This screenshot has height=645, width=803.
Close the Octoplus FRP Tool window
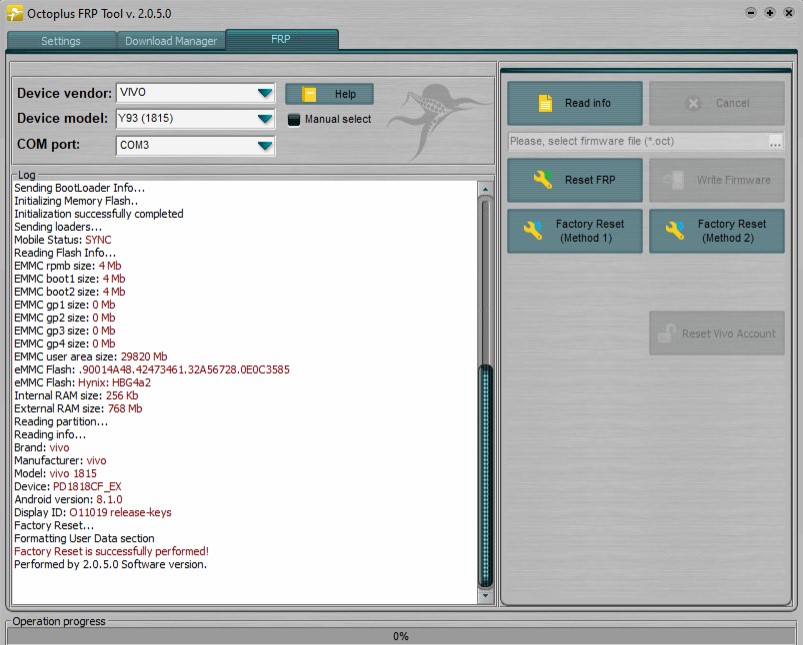point(789,13)
